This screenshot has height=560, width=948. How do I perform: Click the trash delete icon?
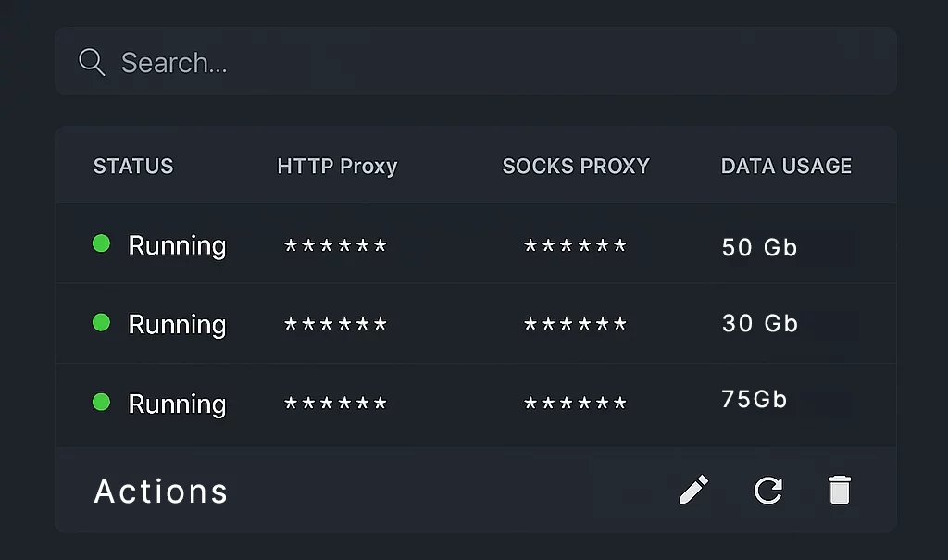[839, 491]
